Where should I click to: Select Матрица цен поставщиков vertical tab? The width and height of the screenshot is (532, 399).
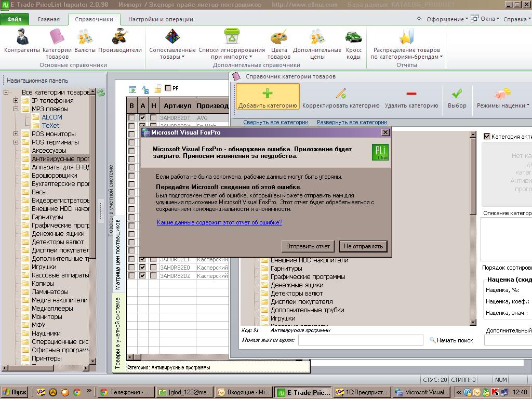click(118, 254)
